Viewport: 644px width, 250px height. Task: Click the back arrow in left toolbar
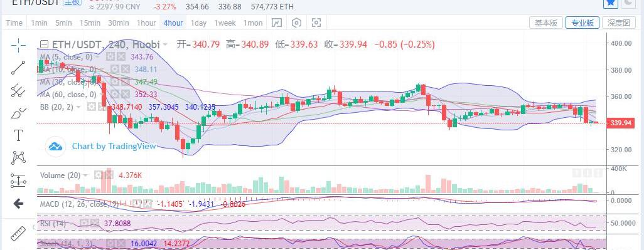click(18, 203)
